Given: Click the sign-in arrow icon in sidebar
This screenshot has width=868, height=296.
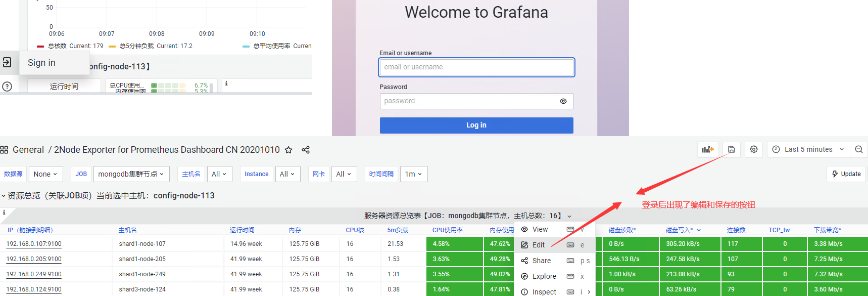Looking at the screenshot, I should (7, 62).
